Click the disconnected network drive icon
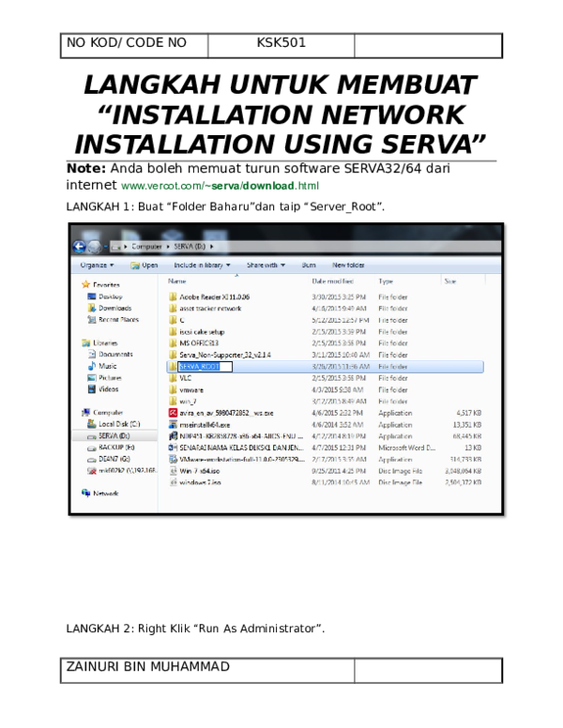The image size is (563, 728). tap(92, 470)
